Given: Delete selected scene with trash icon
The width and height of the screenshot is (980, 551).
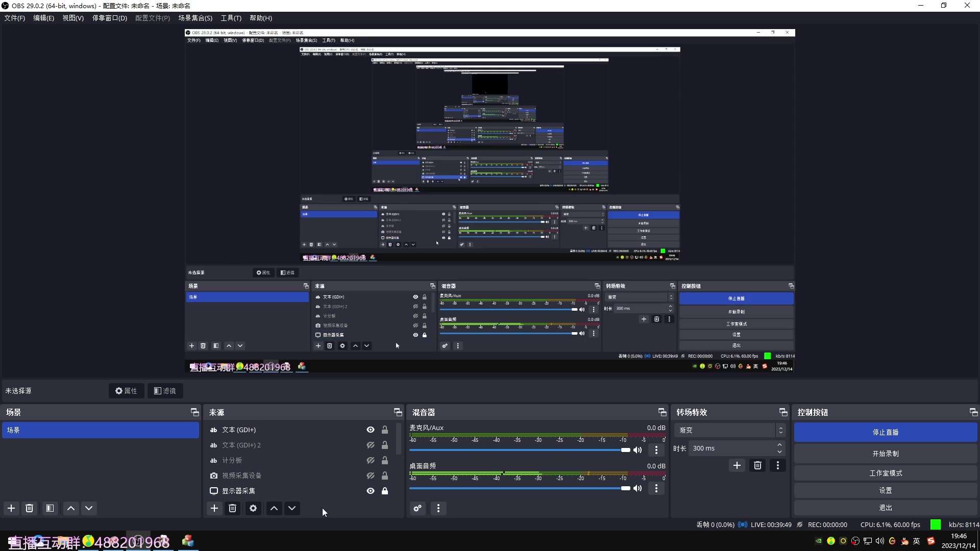Looking at the screenshot, I should (30, 508).
